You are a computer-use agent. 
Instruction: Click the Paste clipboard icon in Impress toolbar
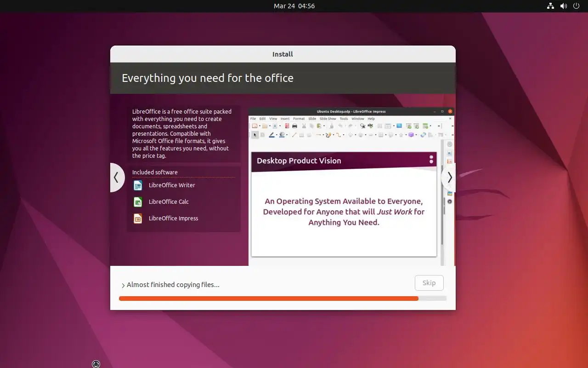pyautogui.click(x=319, y=126)
